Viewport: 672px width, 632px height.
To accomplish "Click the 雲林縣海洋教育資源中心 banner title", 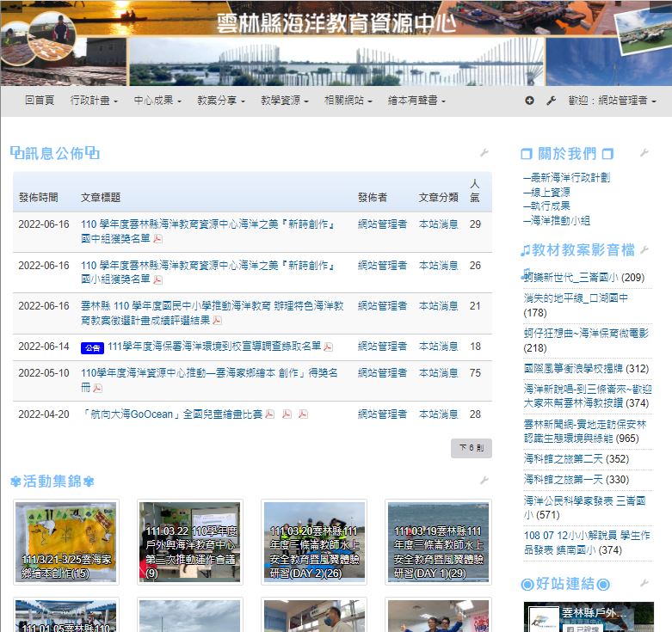I will point(336,22).
